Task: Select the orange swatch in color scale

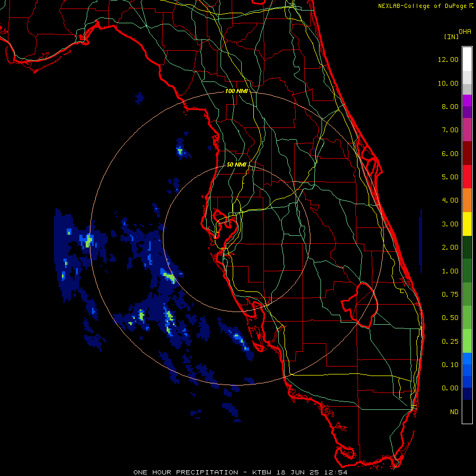Action: (467, 200)
